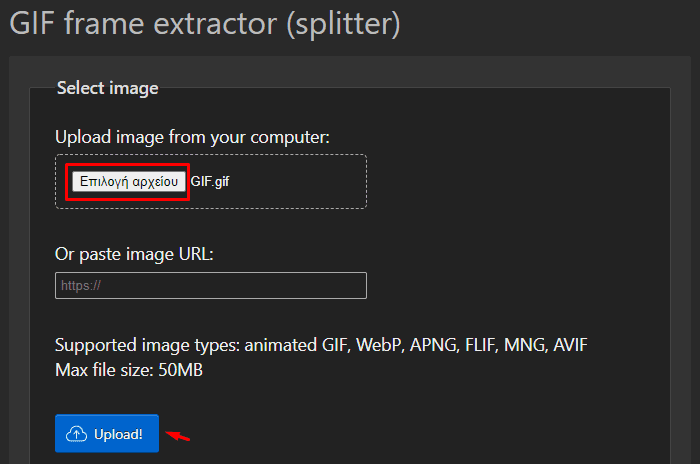Open file chooser via Επιλογή αρχείου button
Screen dimensions: 700x464
pos(129,181)
